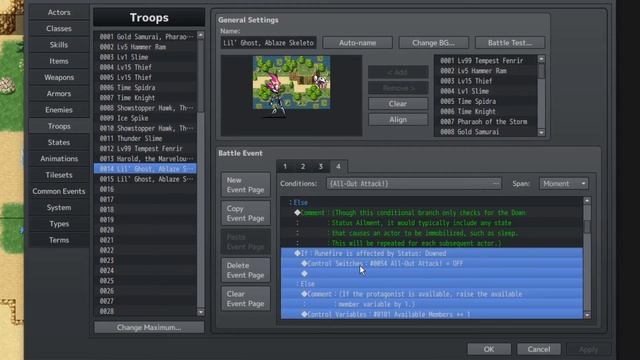Open the Conditions selector ellipsis

click(496, 184)
